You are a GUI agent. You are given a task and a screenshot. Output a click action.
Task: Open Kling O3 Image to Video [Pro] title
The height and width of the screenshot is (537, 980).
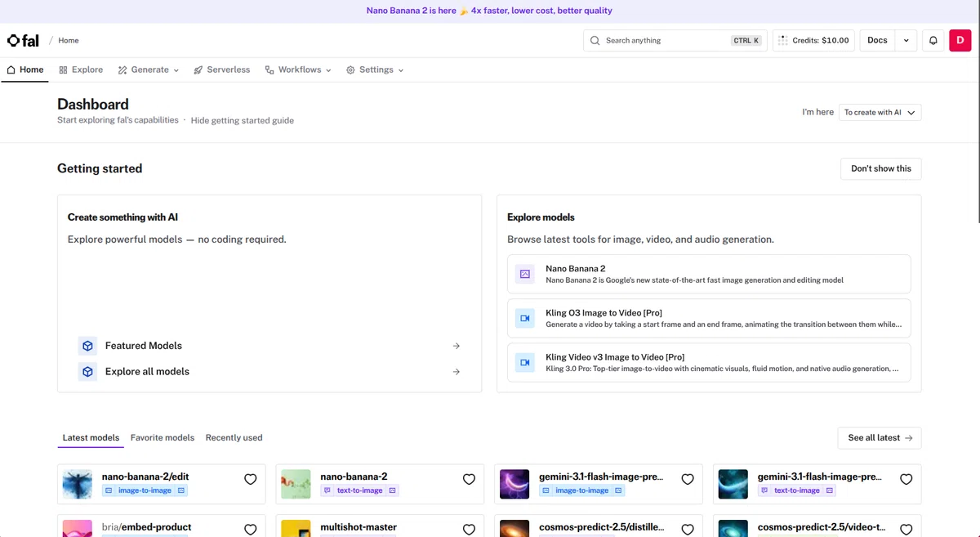(604, 313)
